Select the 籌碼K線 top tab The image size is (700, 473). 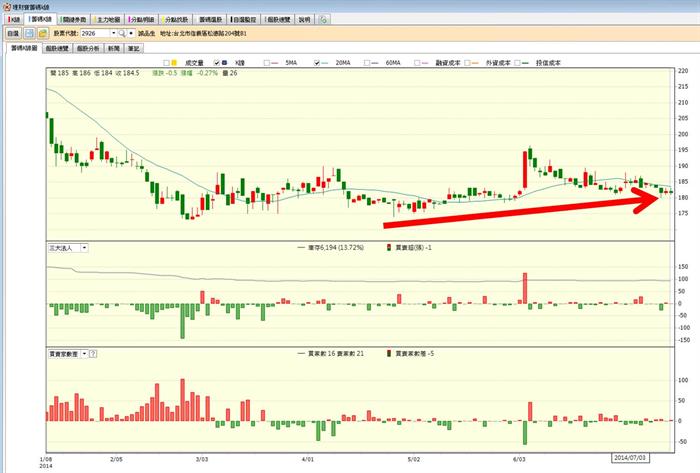point(41,20)
